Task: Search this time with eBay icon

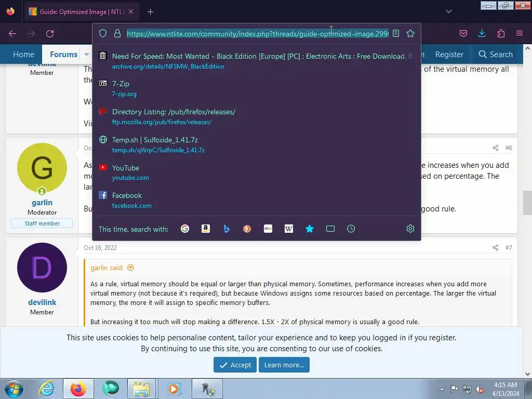Action: (268, 229)
